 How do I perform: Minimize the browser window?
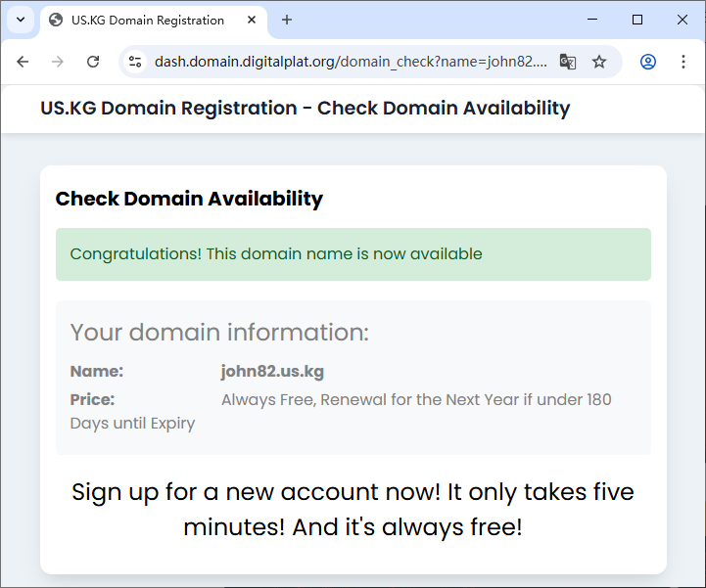tap(592, 20)
